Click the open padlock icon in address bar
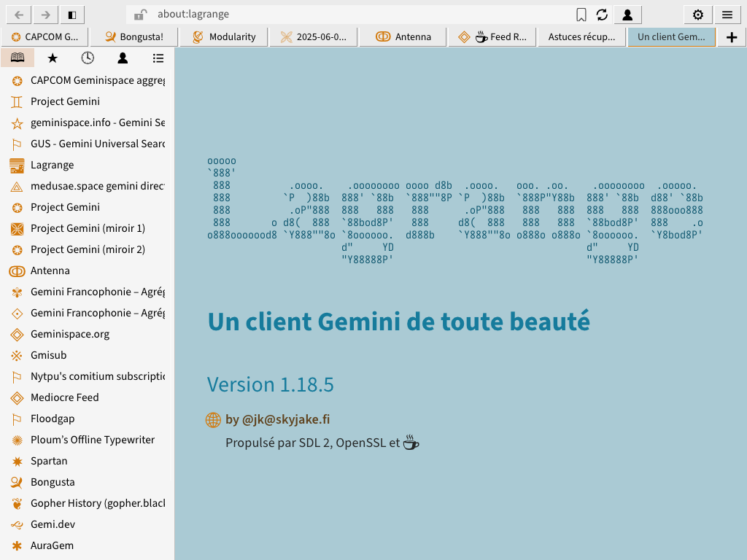Screen dimensions: 747x560 coord(139,15)
